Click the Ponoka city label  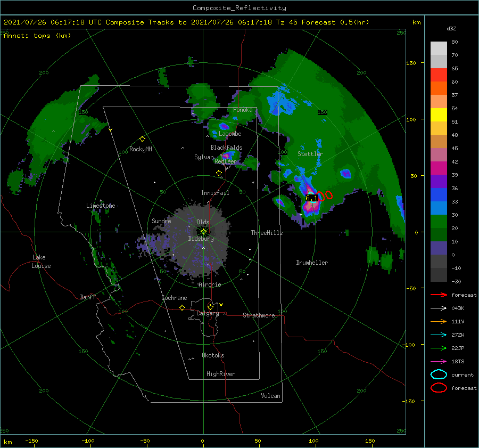click(243, 110)
